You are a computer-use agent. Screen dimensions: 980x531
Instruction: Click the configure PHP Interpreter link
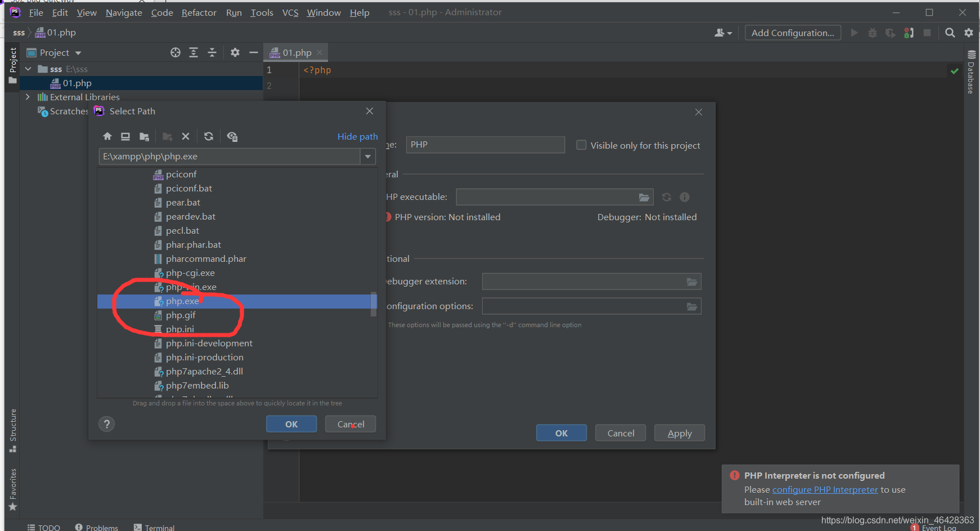point(825,489)
